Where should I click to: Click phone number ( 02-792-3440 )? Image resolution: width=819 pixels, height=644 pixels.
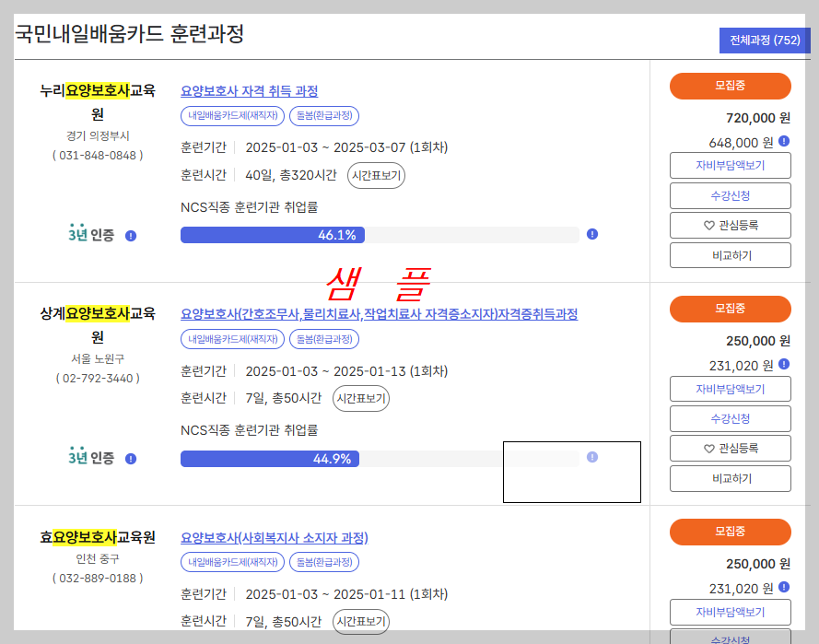pyautogui.click(x=98, y=378)
